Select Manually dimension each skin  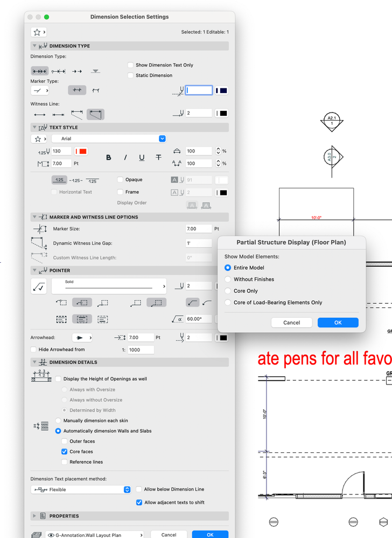[58, 420]
